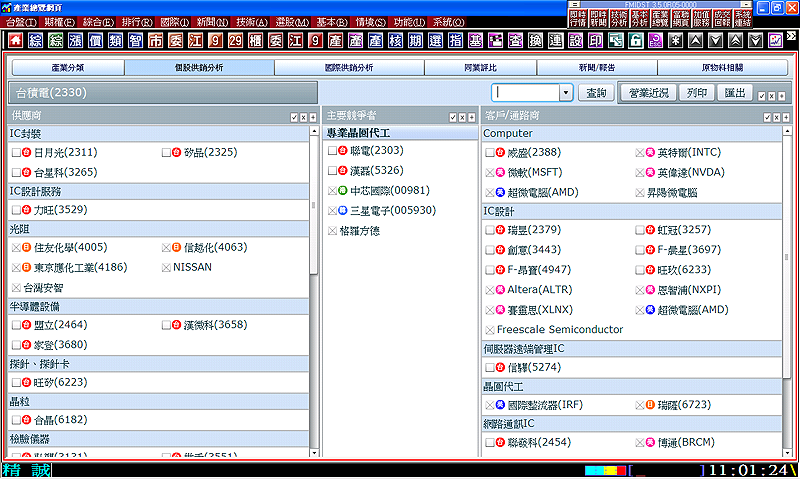Screen dimensions: 800x479
Task: Tick the 漢磊(5326) checkbox
Action: (332, 170)
